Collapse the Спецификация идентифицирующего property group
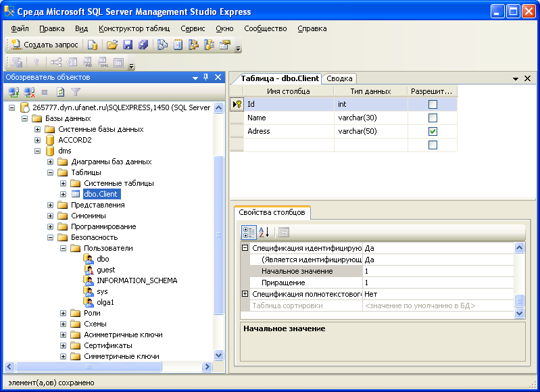Screen dimensions: 540x392 tap(245, 247)
